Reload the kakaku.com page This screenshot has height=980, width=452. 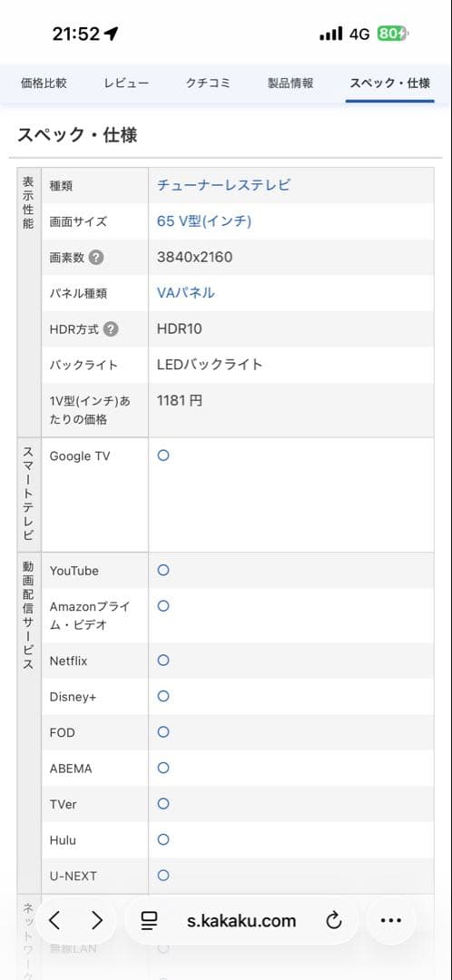click(x=334, y=920)
